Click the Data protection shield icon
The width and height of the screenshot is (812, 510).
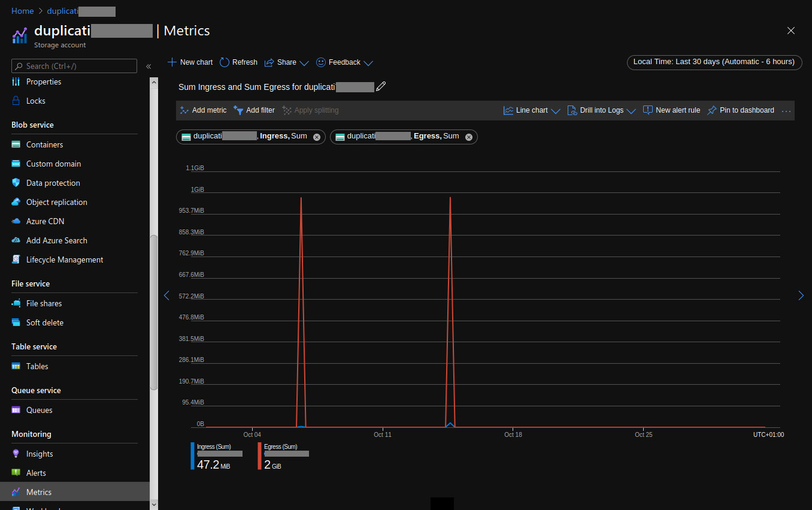click(16, 183)
